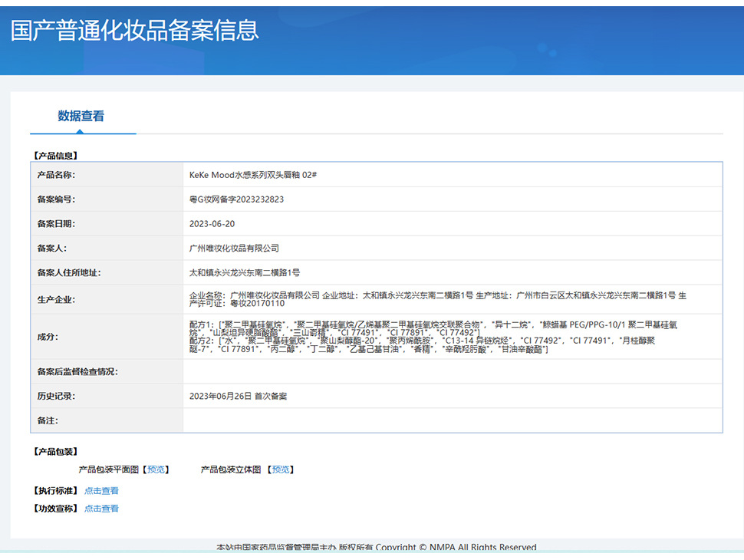
Task: Click the 备案人住所地址 row label
Action: 69,273
